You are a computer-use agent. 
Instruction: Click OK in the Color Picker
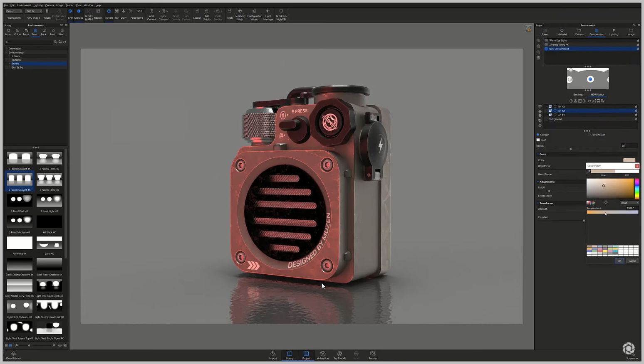point(619,261)
